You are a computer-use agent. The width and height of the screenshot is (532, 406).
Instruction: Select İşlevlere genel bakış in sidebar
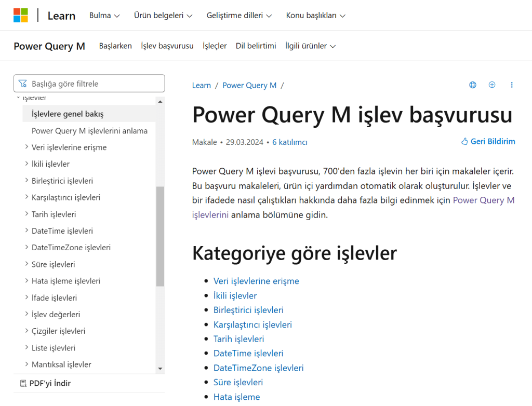point(89,114)
